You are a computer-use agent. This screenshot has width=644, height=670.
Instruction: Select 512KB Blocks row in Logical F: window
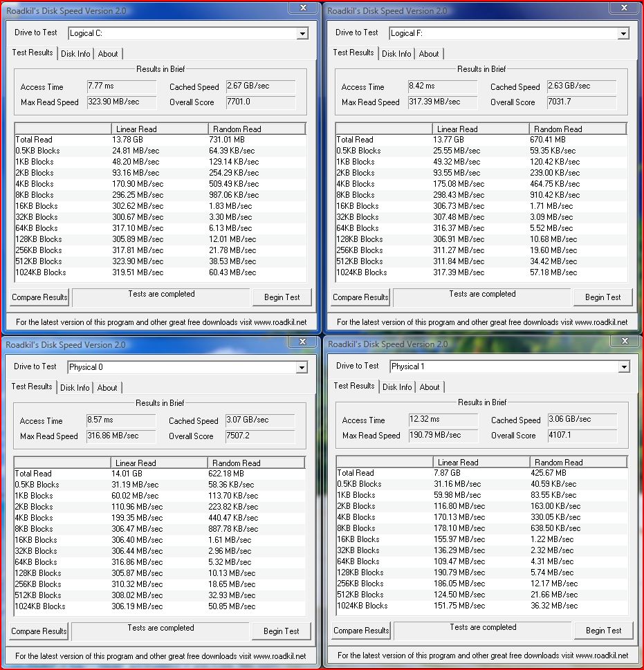point(481,261)
